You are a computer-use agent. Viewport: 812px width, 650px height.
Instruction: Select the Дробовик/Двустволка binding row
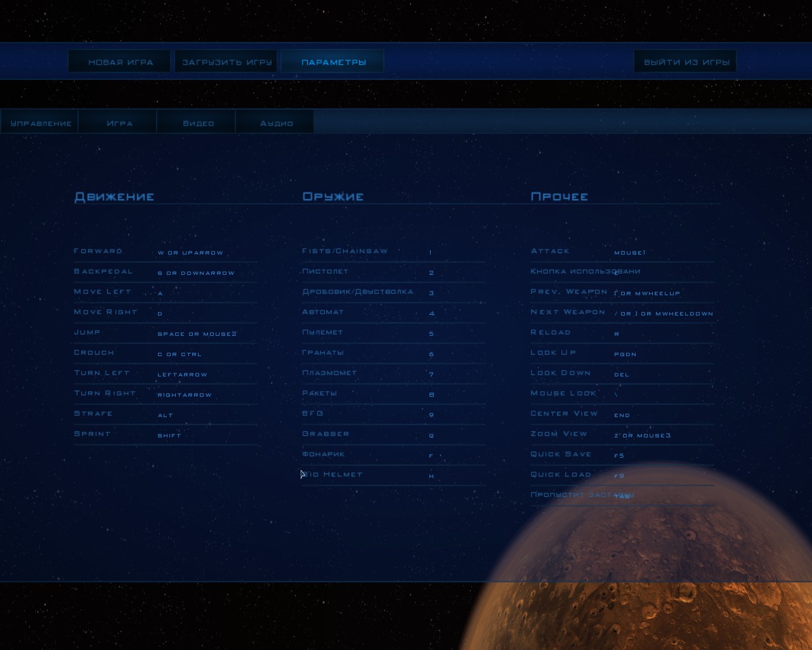pos(394,293)
